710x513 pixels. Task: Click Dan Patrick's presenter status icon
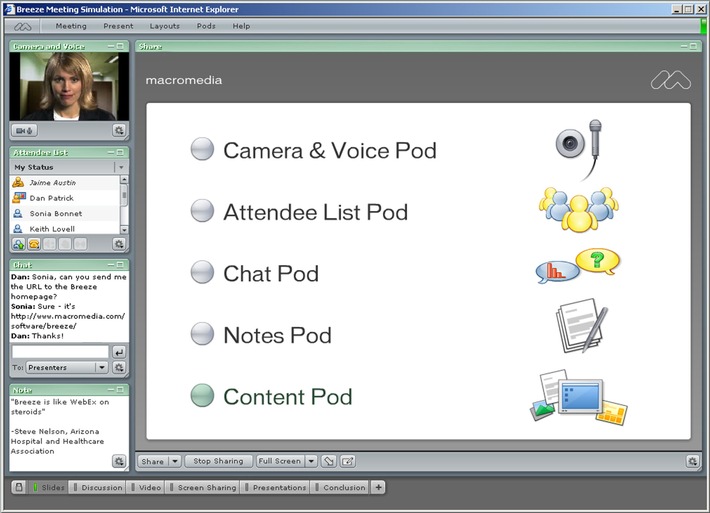19,198
